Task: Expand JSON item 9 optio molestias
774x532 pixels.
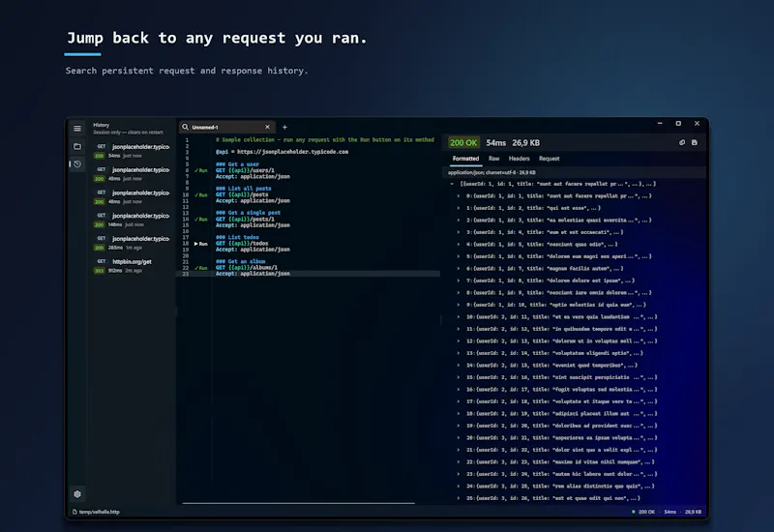Action: [458, 305]
